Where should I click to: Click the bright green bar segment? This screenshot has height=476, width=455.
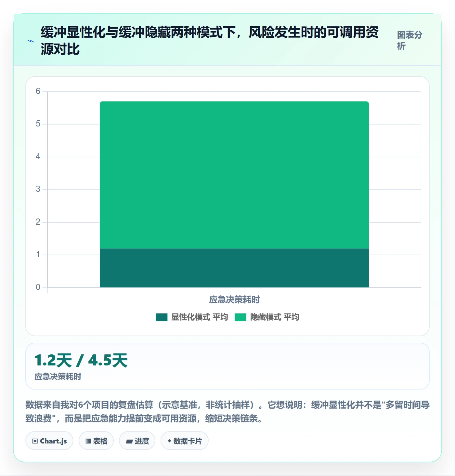(x=234, y=175)
